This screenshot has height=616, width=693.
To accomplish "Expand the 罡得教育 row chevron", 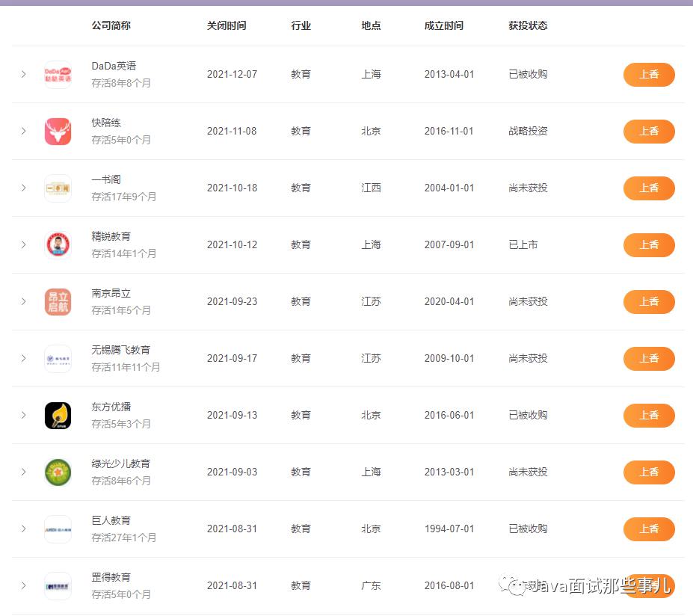I will point(23,585).
